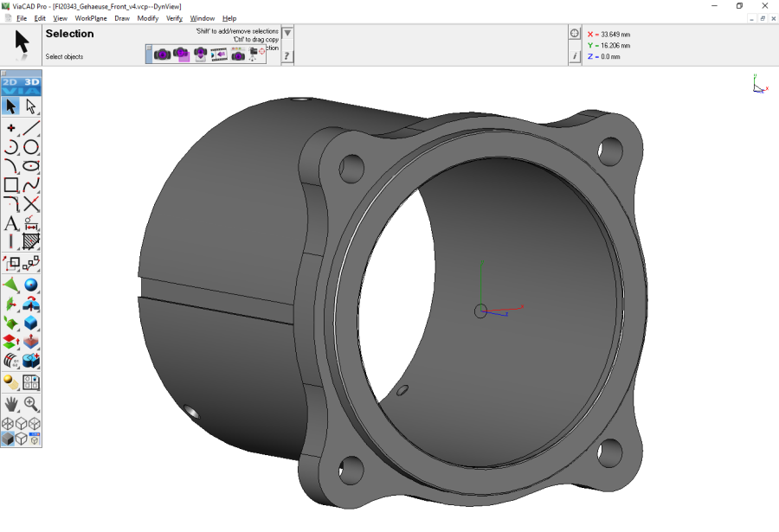
Task: Click the question mark help button
Action: click(287, 56)
